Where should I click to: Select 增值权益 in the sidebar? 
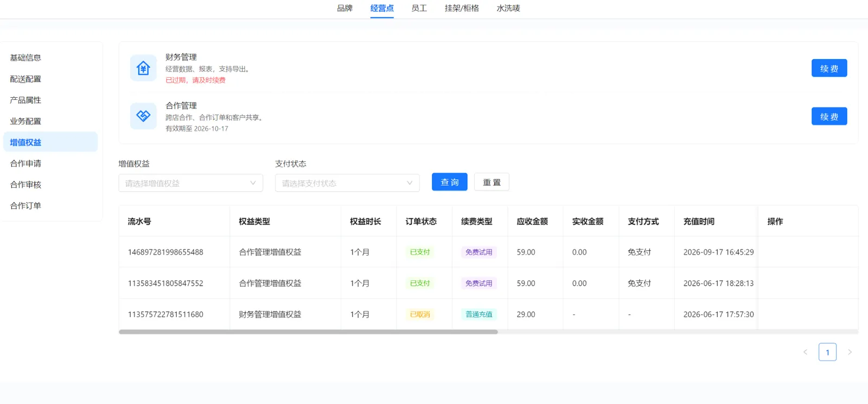click(50, 142)
